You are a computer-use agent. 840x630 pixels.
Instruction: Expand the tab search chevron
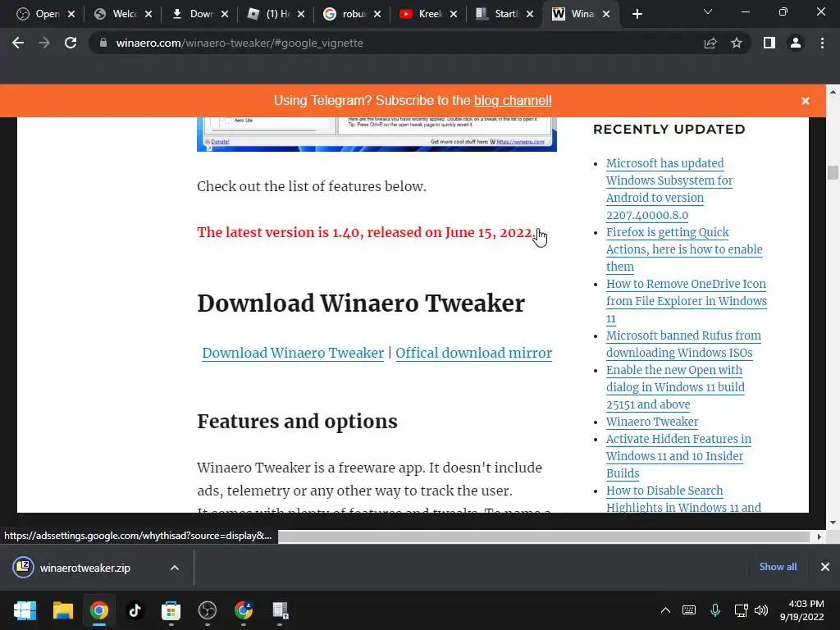[708, 11]
